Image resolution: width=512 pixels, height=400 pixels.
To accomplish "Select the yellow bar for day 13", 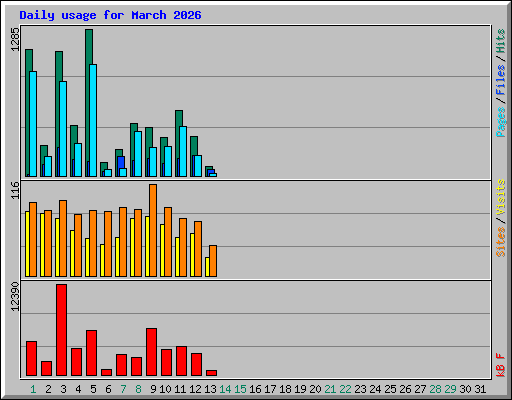I will point(207,267).
